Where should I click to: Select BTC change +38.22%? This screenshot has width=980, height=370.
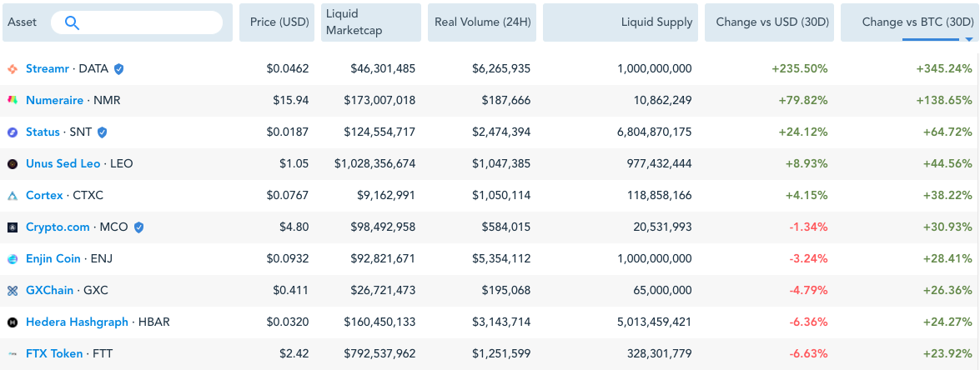click(x=947, y=196)
